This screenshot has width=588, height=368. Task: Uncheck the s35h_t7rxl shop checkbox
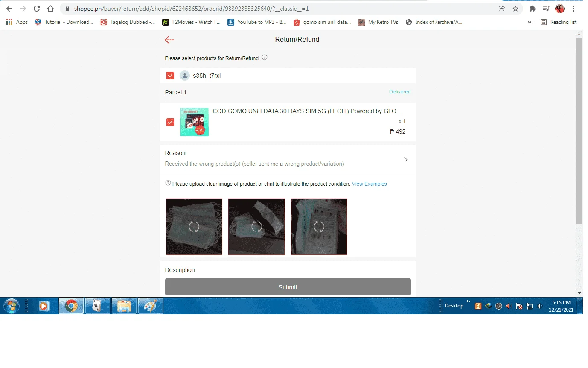click(170, 76)
